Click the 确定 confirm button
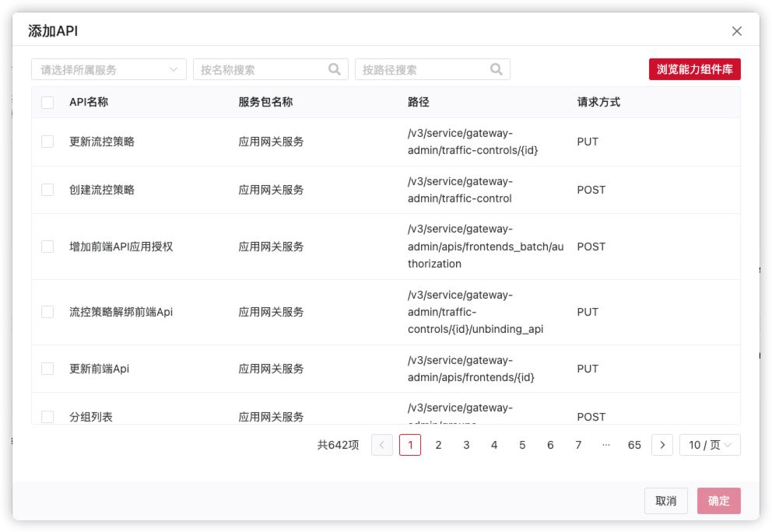 (x=718, y=501)
